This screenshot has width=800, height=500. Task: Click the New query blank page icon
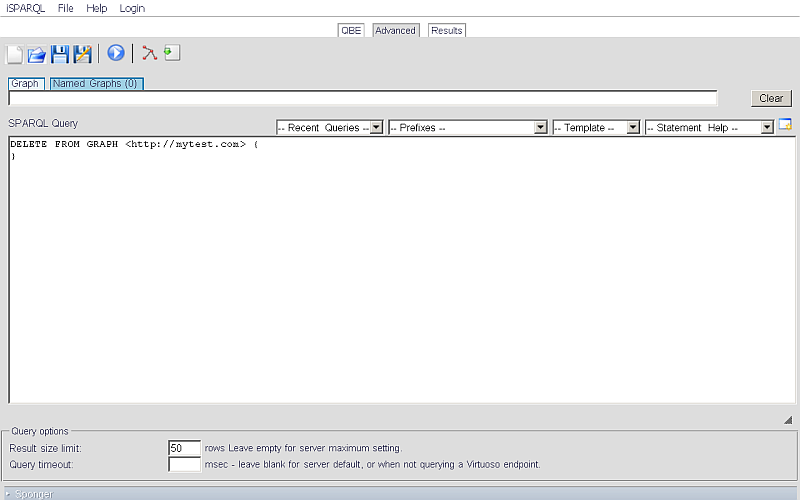click(x=14, y=54)
